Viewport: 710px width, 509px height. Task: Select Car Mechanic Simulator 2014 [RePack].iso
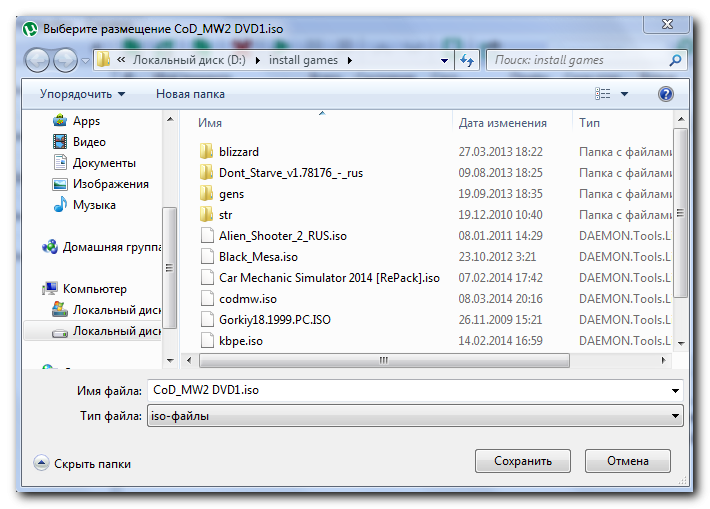[329, 278]
